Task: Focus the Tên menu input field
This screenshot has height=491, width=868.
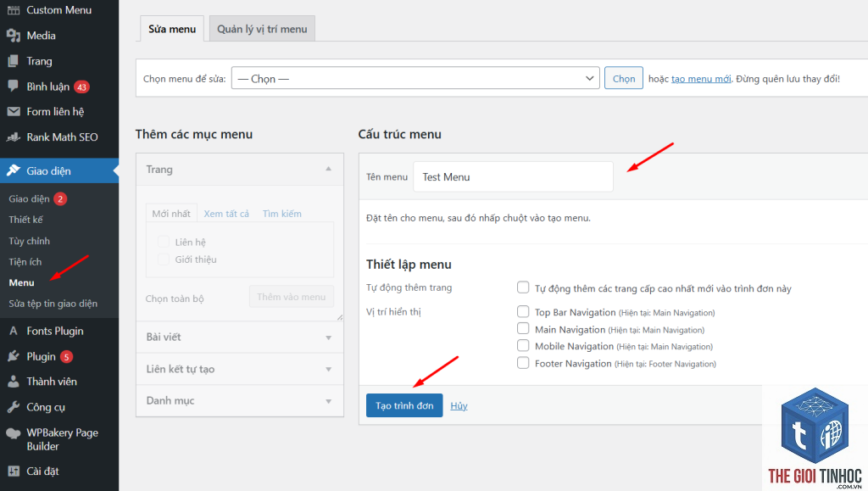Action: pos(513,176)
